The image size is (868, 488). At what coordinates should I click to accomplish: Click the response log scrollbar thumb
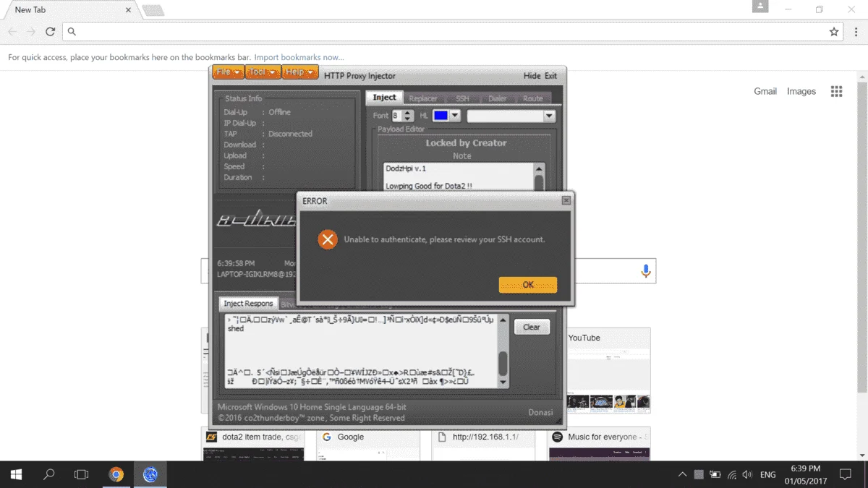(503, 362)
